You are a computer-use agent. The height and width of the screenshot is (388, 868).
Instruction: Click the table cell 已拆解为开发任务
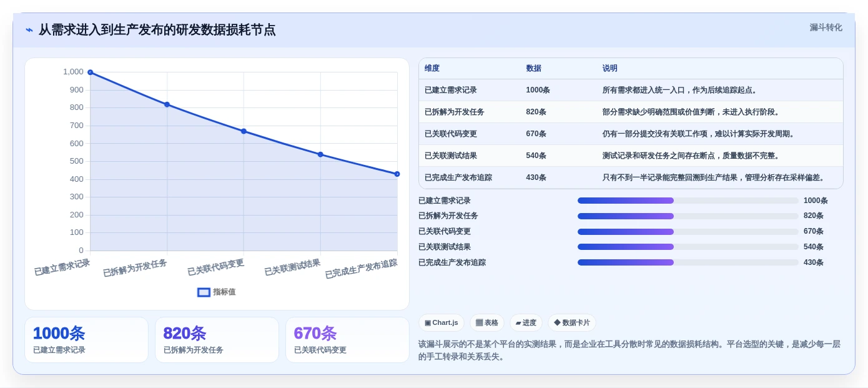click(455, 112)
